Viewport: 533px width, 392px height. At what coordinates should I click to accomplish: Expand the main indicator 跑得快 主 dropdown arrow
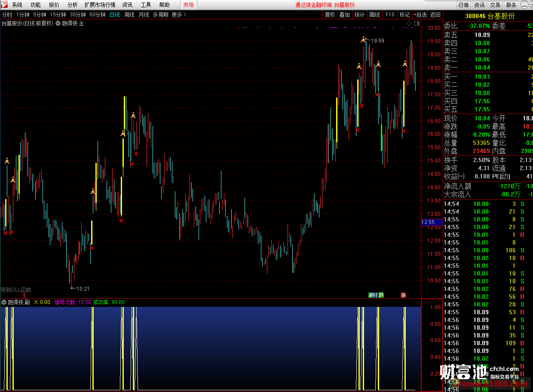tap(58, 23)
